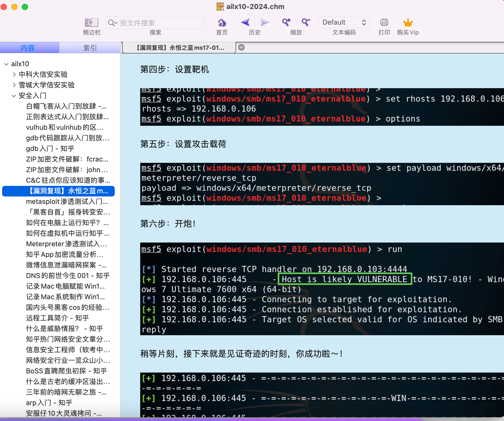Viewport: 504px width, 421px height.
Task: Select the arp入门 - 知乎 entry
Action: [x=49, y=403]
